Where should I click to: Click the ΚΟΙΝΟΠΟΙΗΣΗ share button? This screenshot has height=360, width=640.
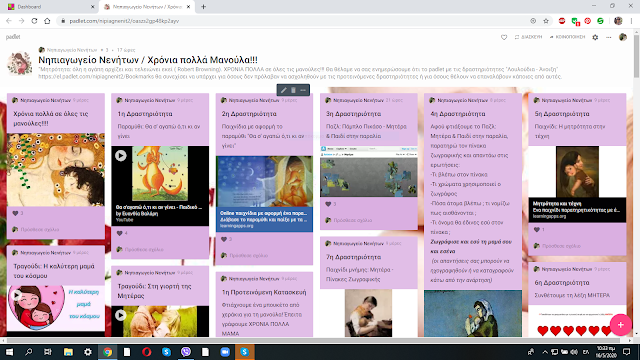pyautogui.click(x=567, y=37)
